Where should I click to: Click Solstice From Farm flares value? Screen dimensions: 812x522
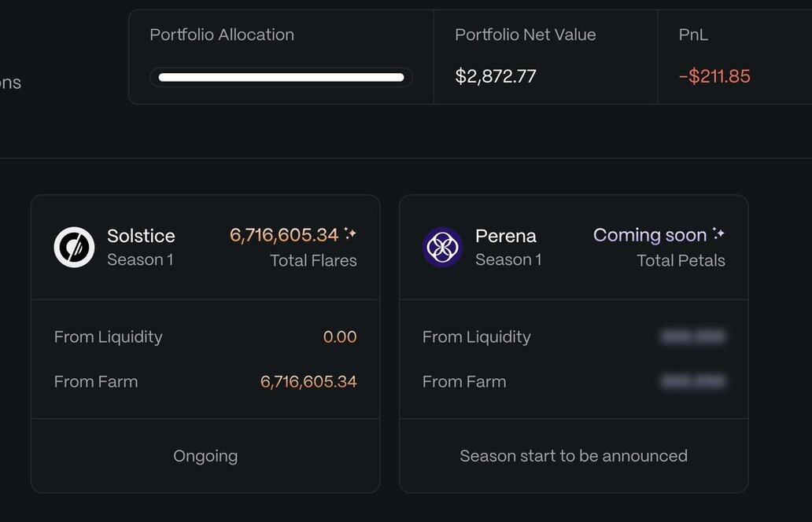[x=308, y=381]
